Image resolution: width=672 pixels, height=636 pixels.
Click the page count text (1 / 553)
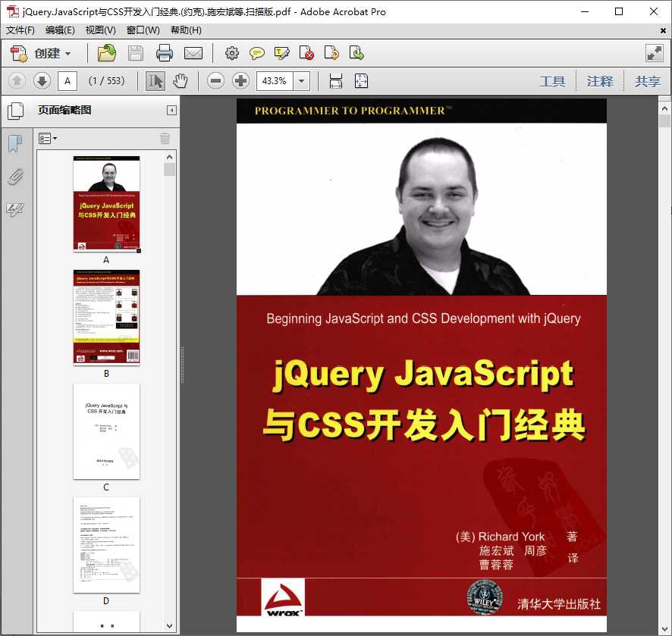(x=107, y=81)
